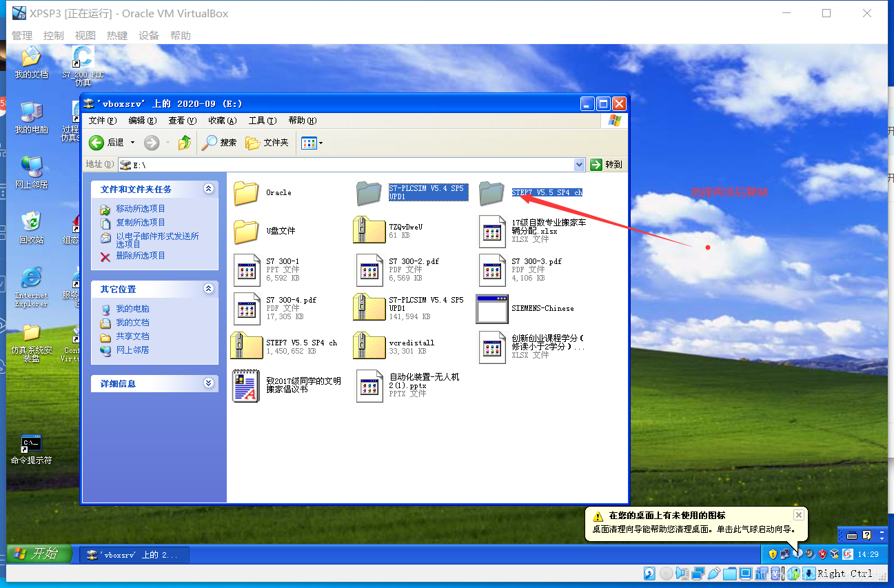This screenshot has height=588, width=894.
Task: Select the Oracle folder icon
Action: tap(246, 193)
